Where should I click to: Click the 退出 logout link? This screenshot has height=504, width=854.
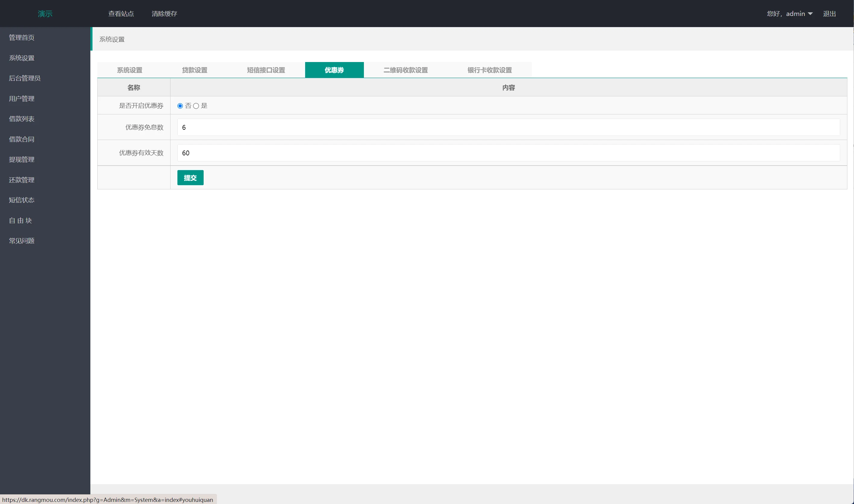pyautogui.click(x=829, y=14)
